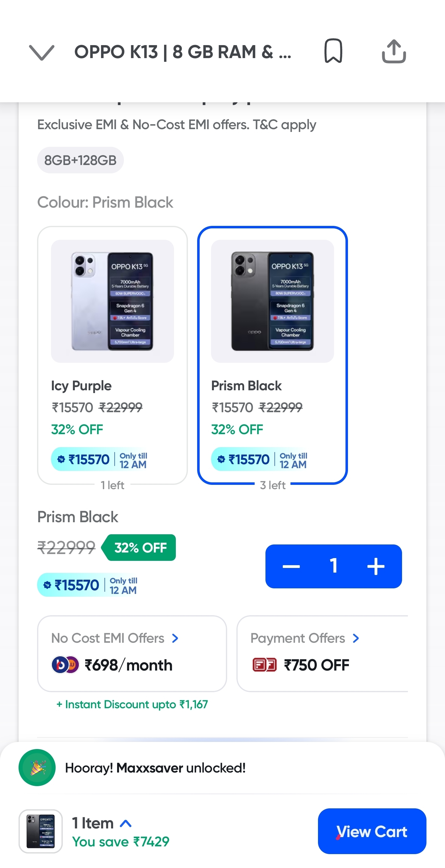
Task: Select the 8GB+128GB storage chip
Action: point(80,160)
